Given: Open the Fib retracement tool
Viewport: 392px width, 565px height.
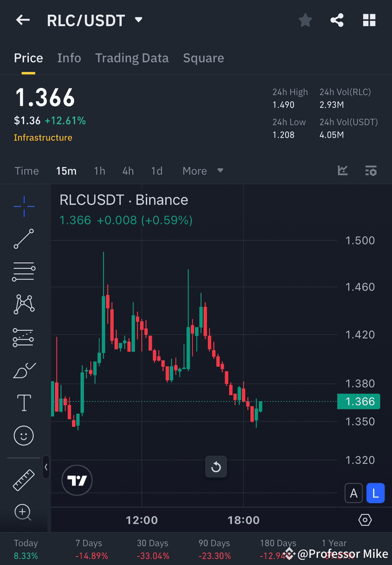Looking at the screenshot, I should tap(24, 272).
